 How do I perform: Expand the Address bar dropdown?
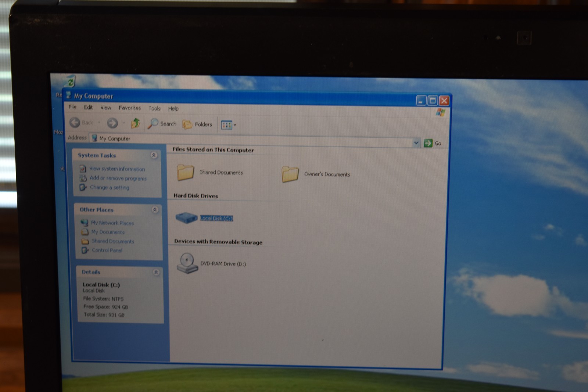coord(416,143)
